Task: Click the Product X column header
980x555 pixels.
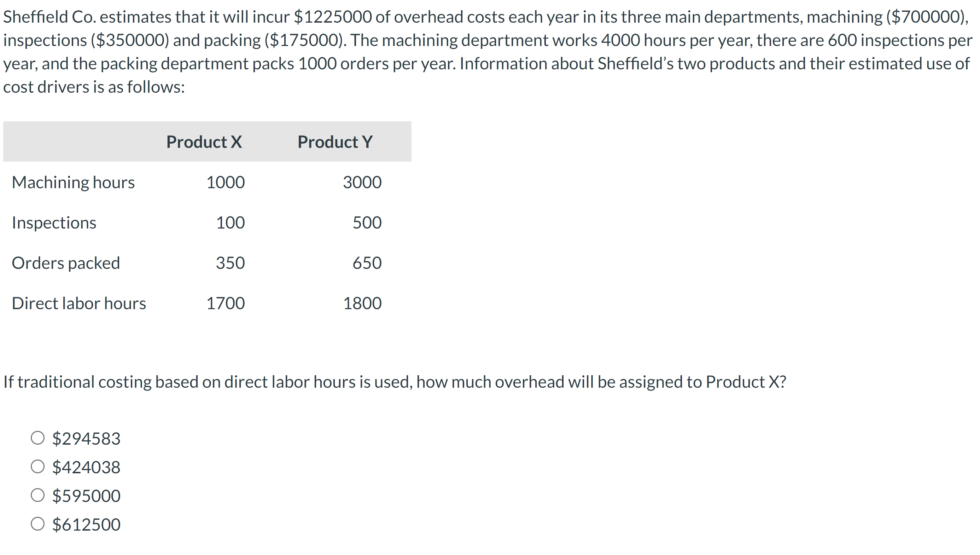Action: pyautogui.click(x=204, y=142)
